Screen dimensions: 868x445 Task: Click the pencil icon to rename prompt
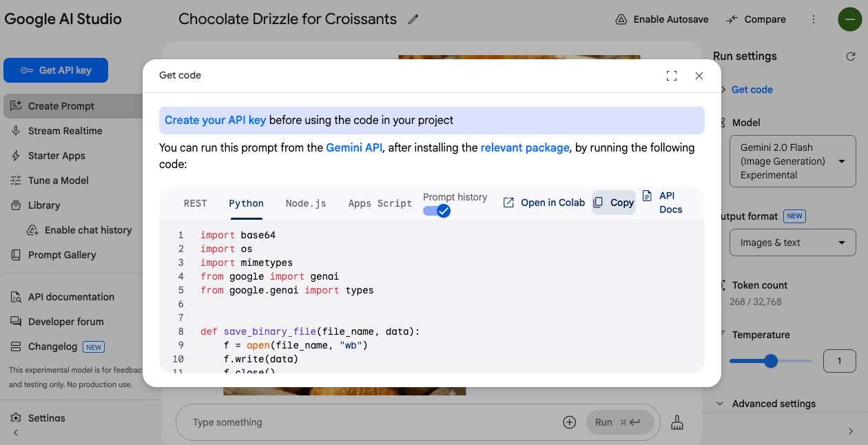(413, 19)
